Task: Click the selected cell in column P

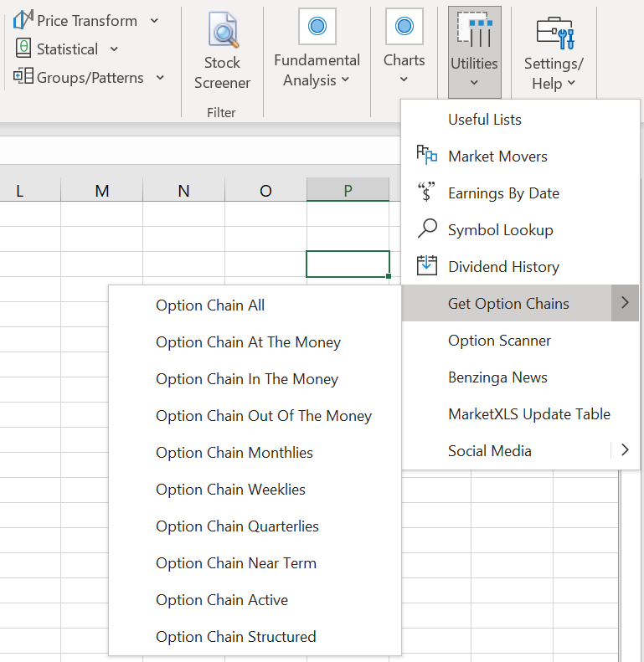Action: pyautogui.click(x=348, y=264)
